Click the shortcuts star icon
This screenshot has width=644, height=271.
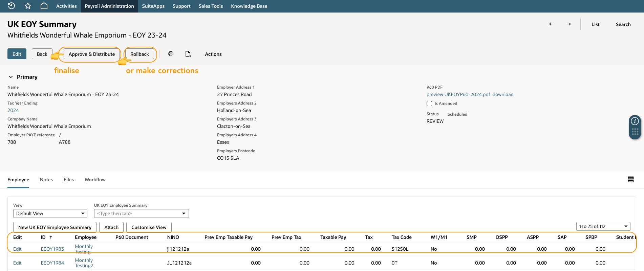click(x=28, y=6)
